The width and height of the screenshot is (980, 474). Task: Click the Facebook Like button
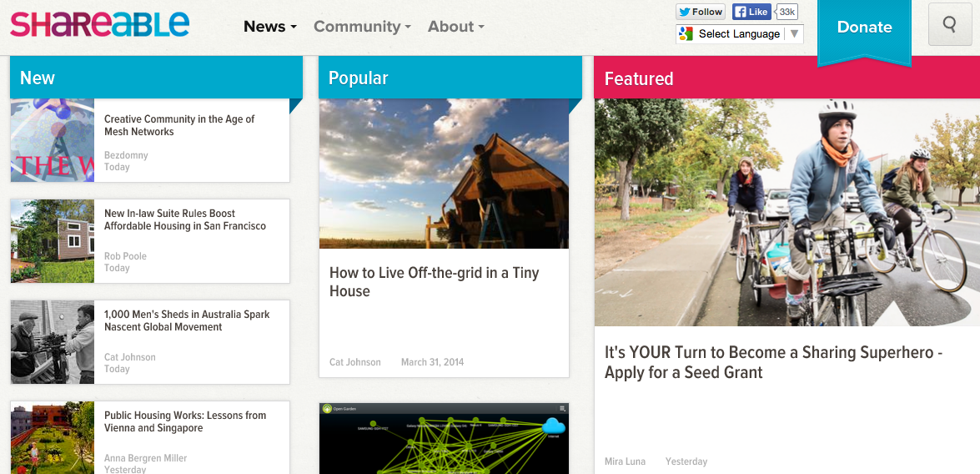pyautogui.click(x=751, y=12)
